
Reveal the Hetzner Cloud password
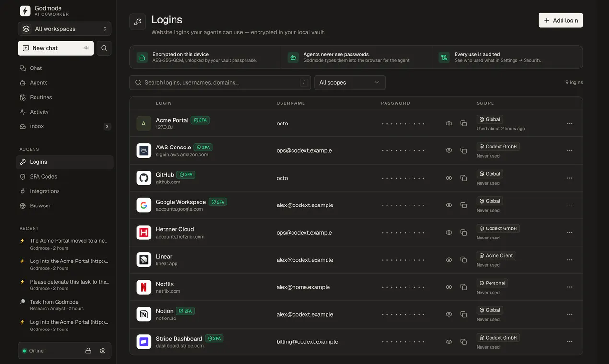point(449,233)
